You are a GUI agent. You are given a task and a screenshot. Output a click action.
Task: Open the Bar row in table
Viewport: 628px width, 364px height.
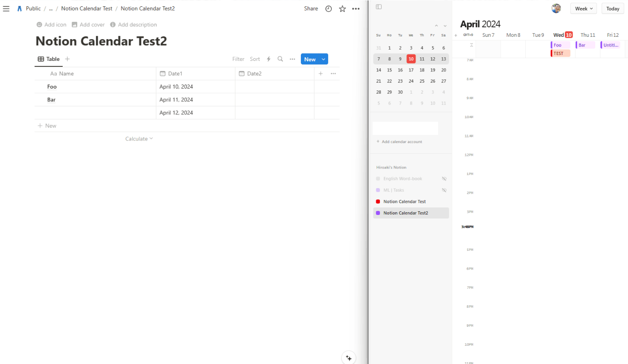pos(51,100)
